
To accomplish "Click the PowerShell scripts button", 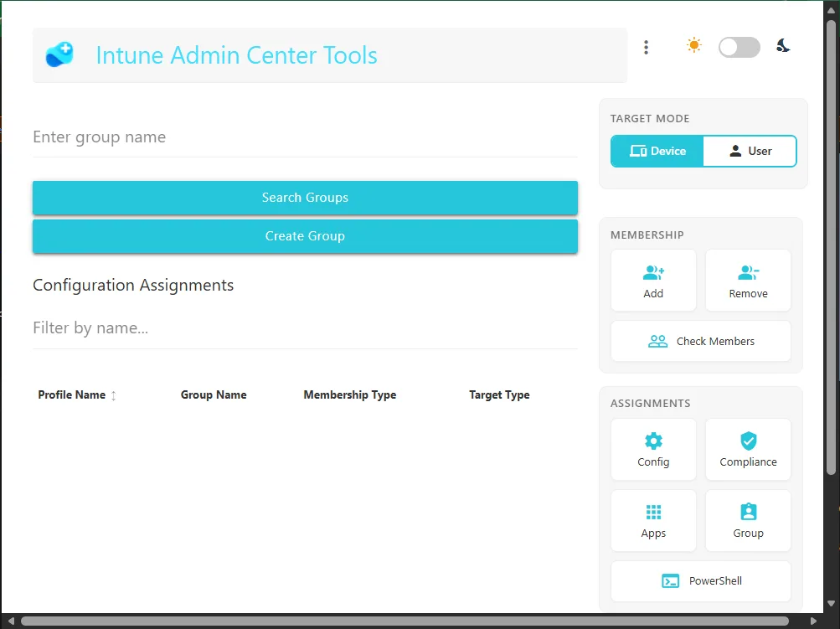I will click(x=701, y=581).
